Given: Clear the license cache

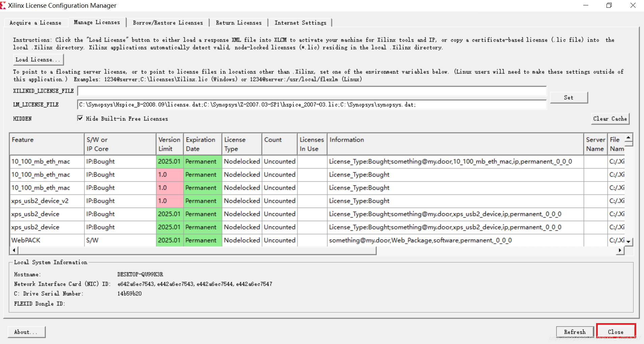Looking at the screenshot, I should point(610,119).
